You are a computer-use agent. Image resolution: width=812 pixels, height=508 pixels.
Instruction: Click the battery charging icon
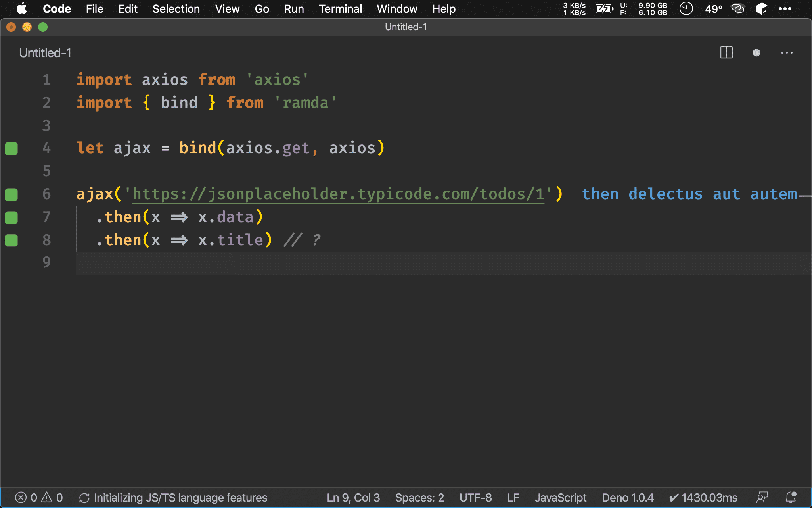[x=604, y=9]
